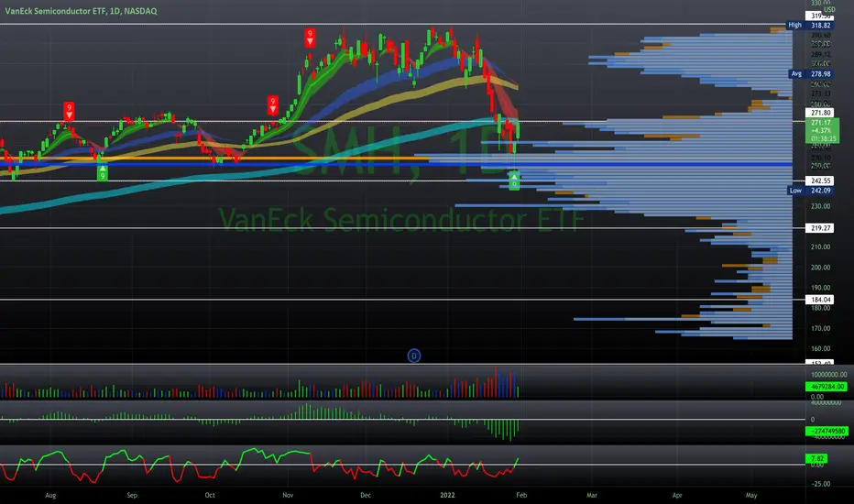Click the volume value 4679284.00 label

click(827, 387)
